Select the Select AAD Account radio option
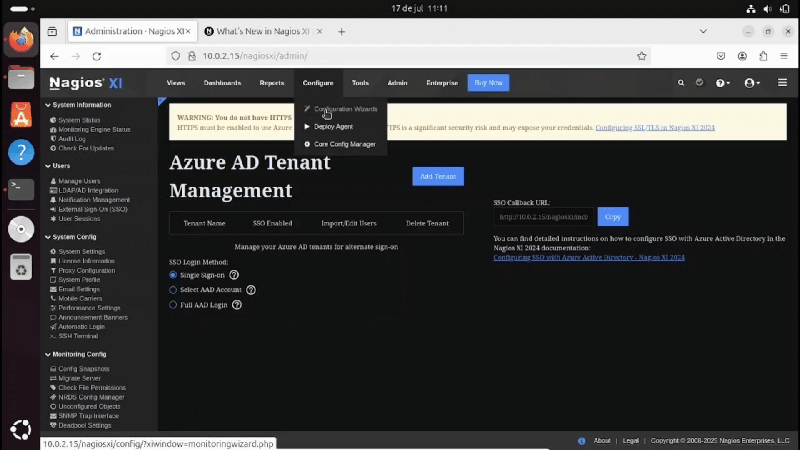Image resolution: width=800 pixels, height=450 pixels. point(173,290)
